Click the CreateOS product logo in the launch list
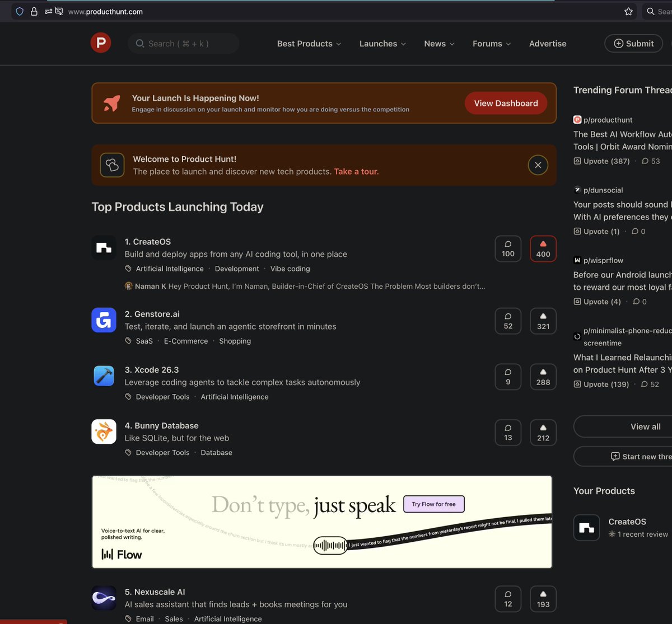The width and height of the screenshot is (672, 624). click(104, 248)
